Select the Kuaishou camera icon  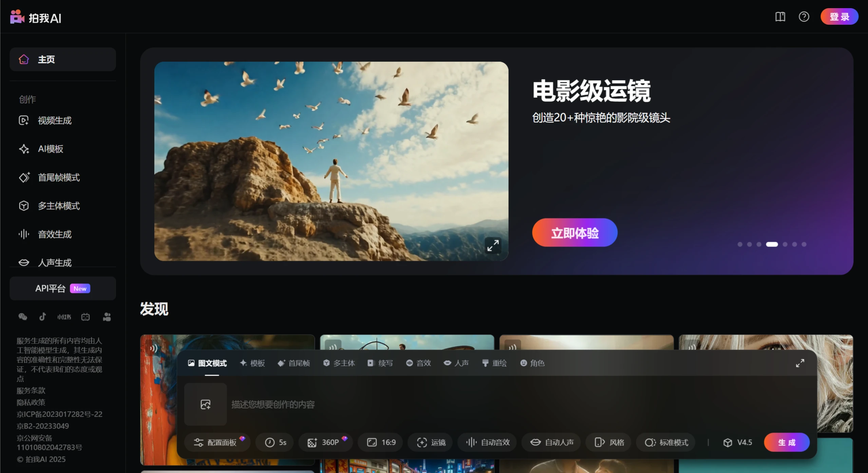[x=107, y=317]
